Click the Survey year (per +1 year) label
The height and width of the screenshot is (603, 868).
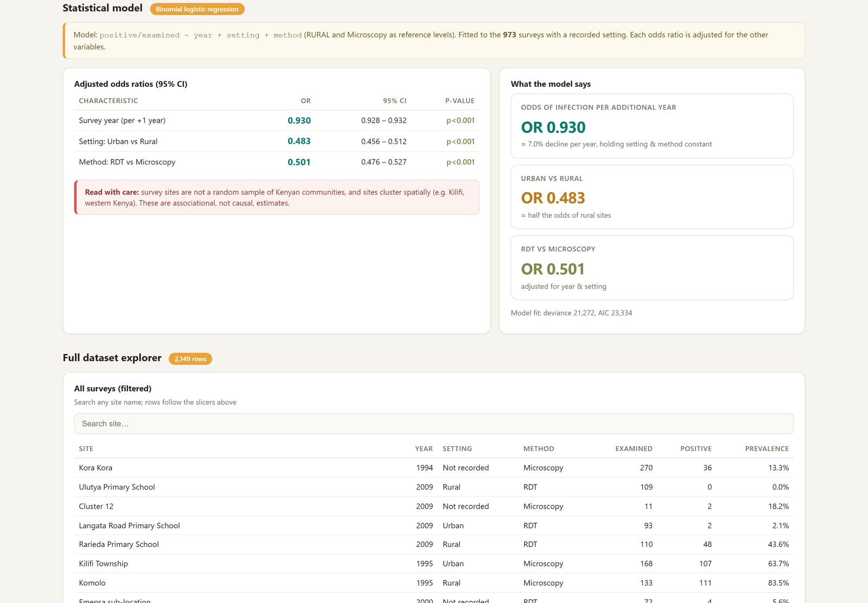(122, 120)
